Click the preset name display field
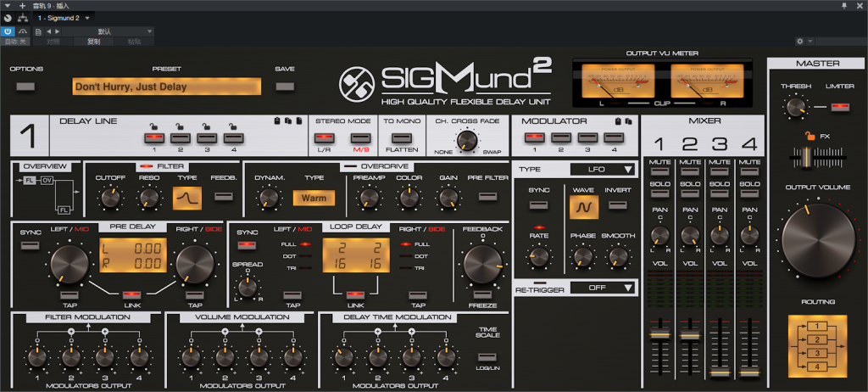The image size is (868, 392). coord(167,87)
